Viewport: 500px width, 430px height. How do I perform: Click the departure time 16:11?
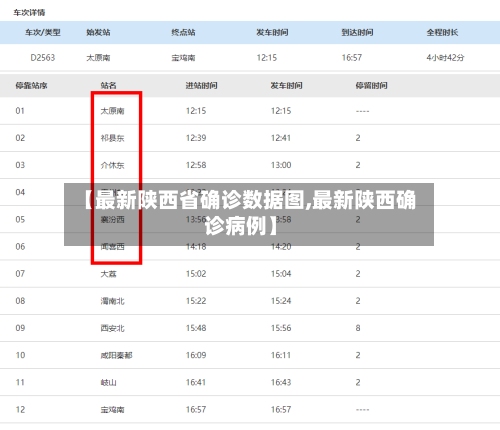281,355
